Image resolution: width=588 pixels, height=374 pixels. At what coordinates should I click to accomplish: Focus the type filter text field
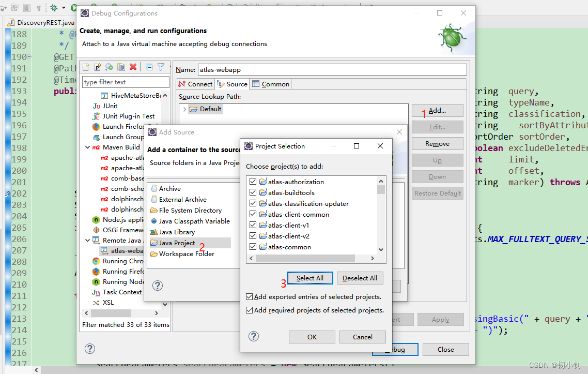(126, 82)
